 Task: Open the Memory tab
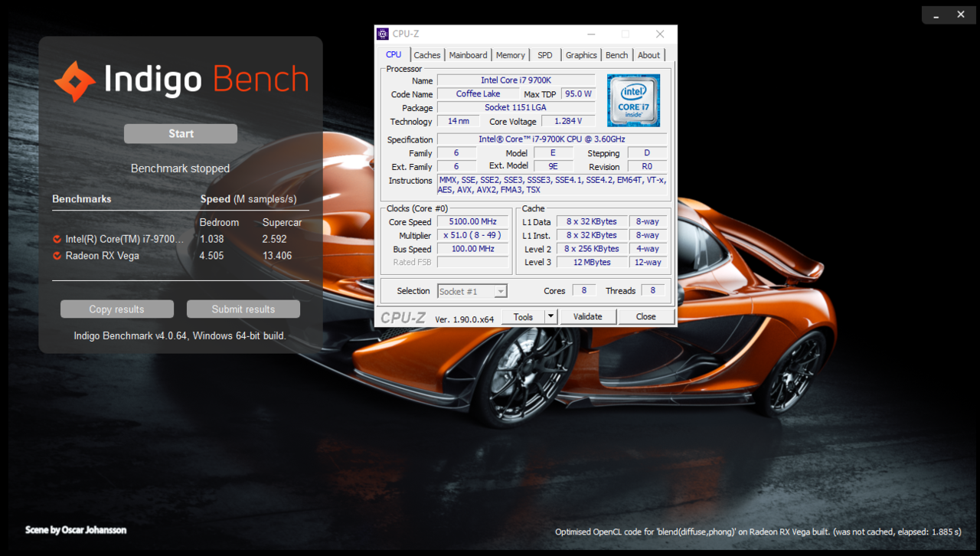[510, 55]
